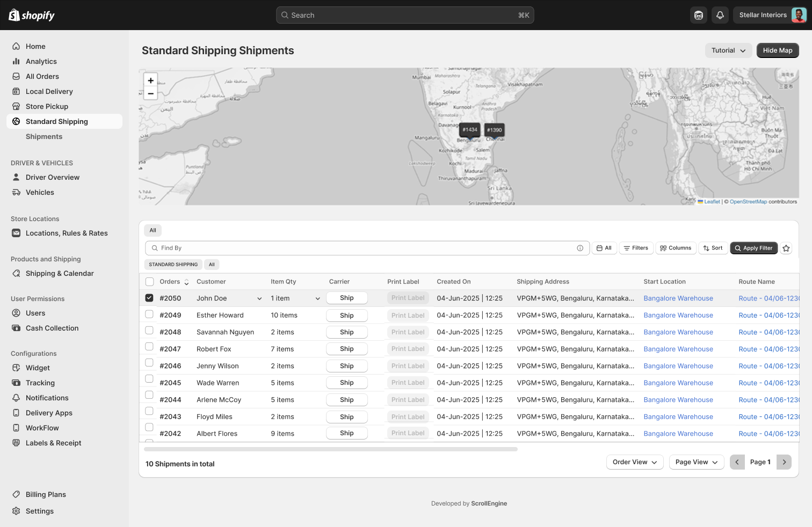Viewport: 812px width, 527px height.
Task: Open the Shopify logo home
Action: coord(32,15)
